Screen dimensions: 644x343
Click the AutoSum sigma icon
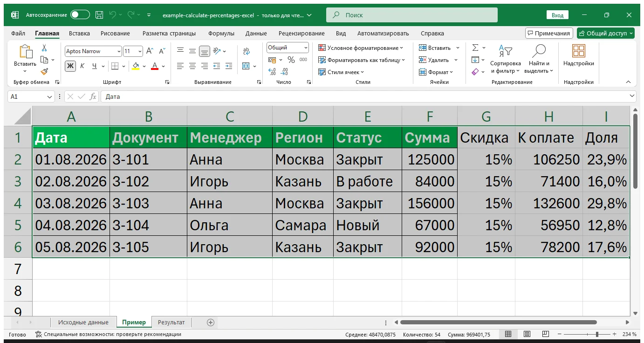[475, 48]
